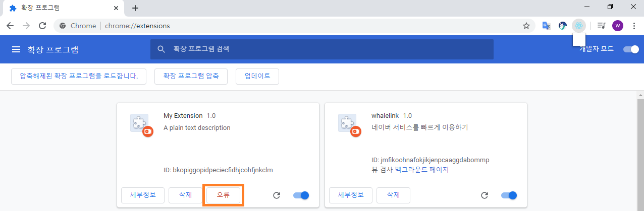
Task: Restore down the Chrome window
Action: pos(610,7)
